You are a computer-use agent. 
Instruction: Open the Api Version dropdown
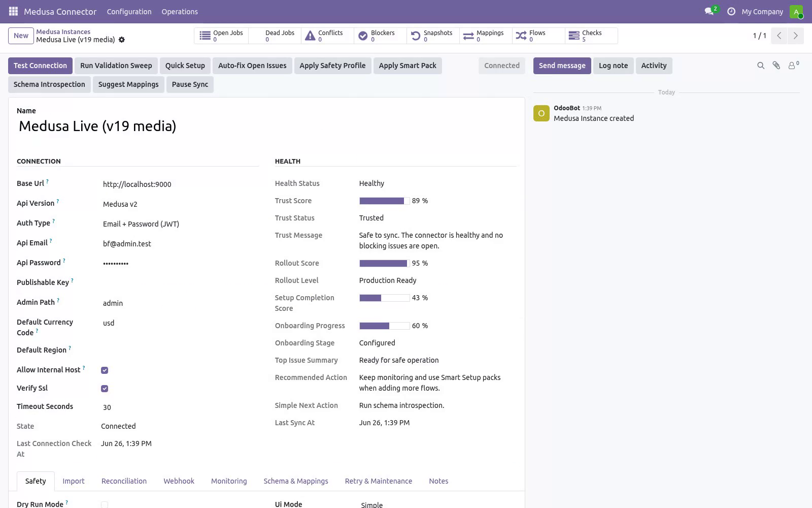180,204
